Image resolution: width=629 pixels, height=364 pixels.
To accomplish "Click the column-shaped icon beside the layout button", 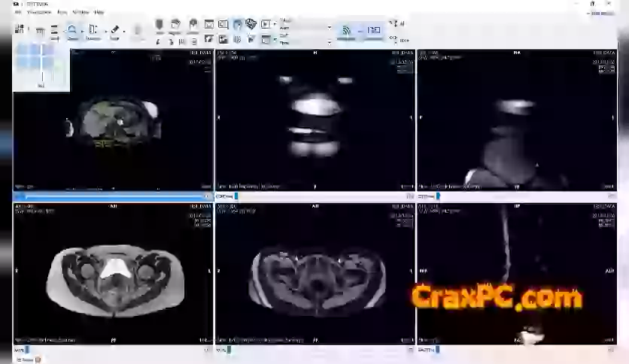I will pos(40,31).
